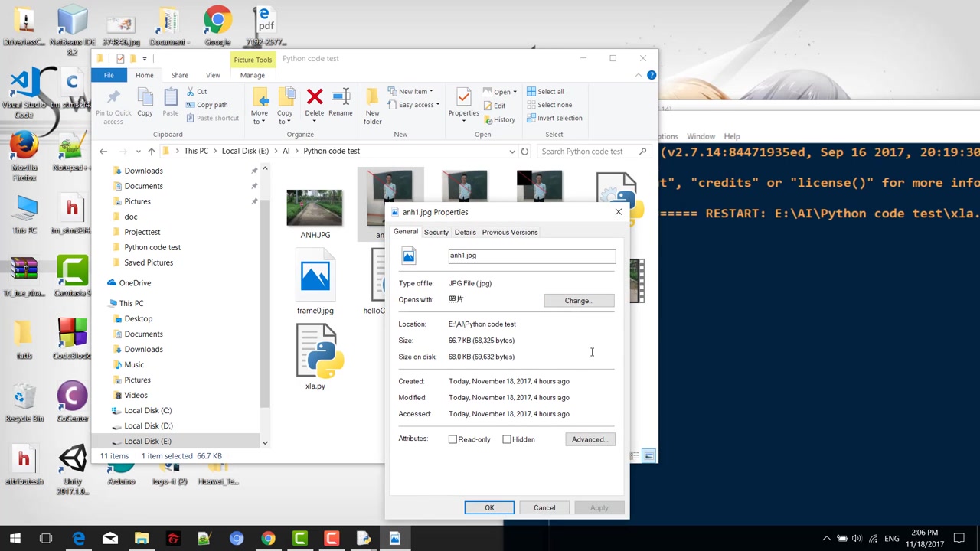The image size is (980, 551).
Task: Click Pin to Quick access icon
Action: (x=113, y=97)
